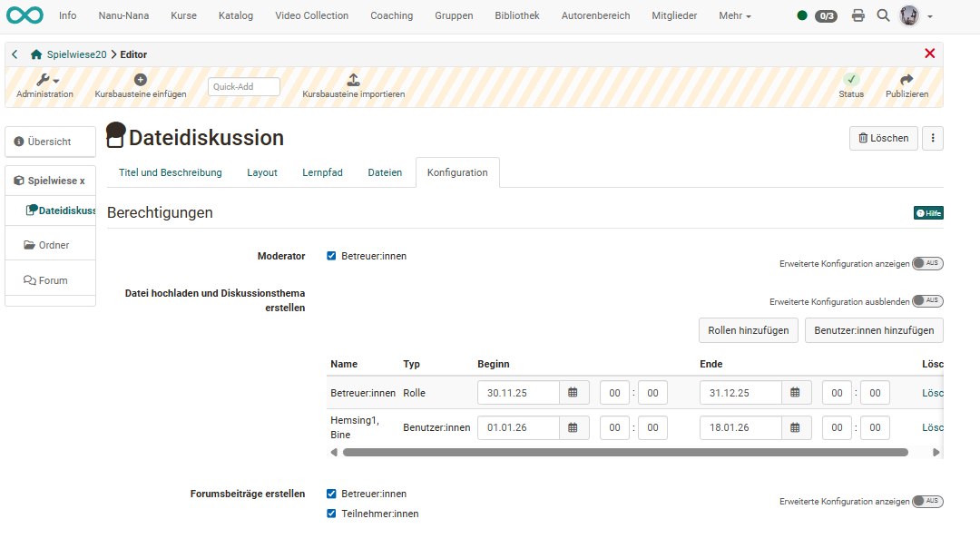Delete the element via Löschen
This screenshot has height=558, width=980.
(882, 138)
